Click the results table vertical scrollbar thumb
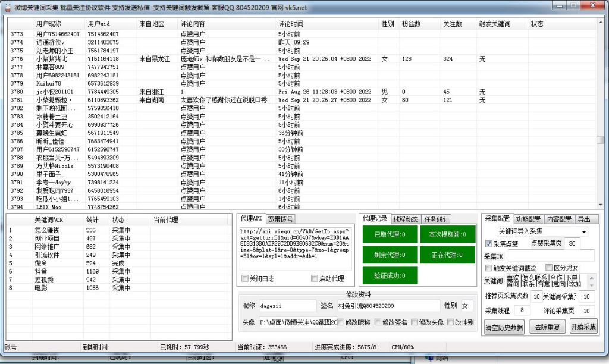The image size is (609, 364). click(x=601, y=140)
